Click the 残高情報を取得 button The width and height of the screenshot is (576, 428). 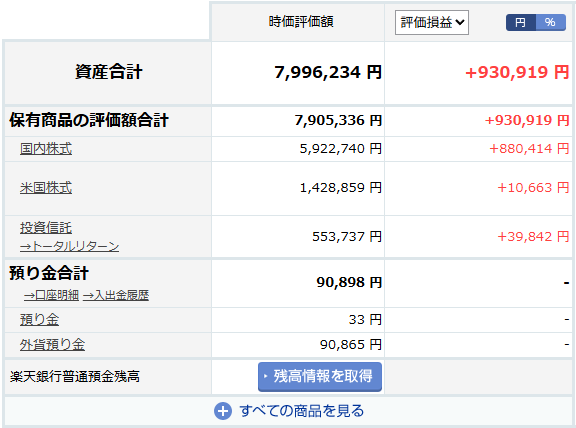click(x=320, y=377)
